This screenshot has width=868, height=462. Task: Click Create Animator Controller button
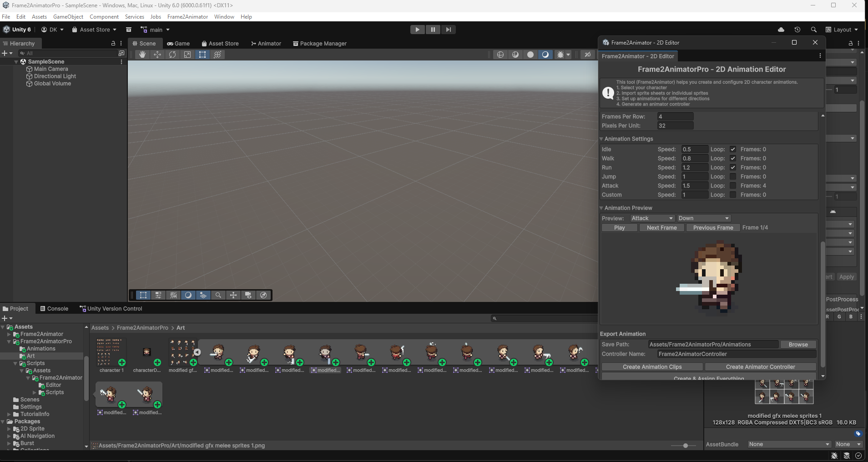click(x=760, y=367)
